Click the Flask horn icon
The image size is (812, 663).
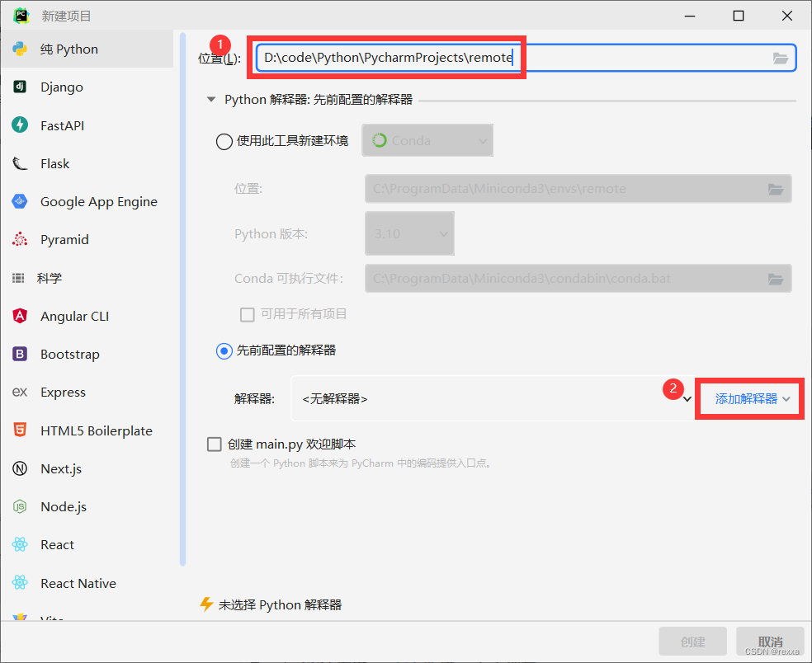pos(20,163)
